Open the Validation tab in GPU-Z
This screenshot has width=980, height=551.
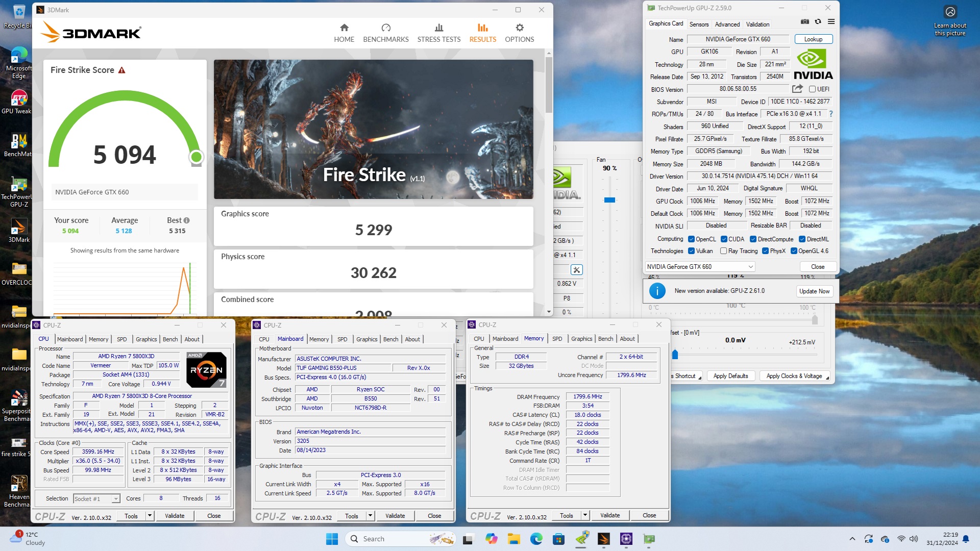(x=757, y=24)
